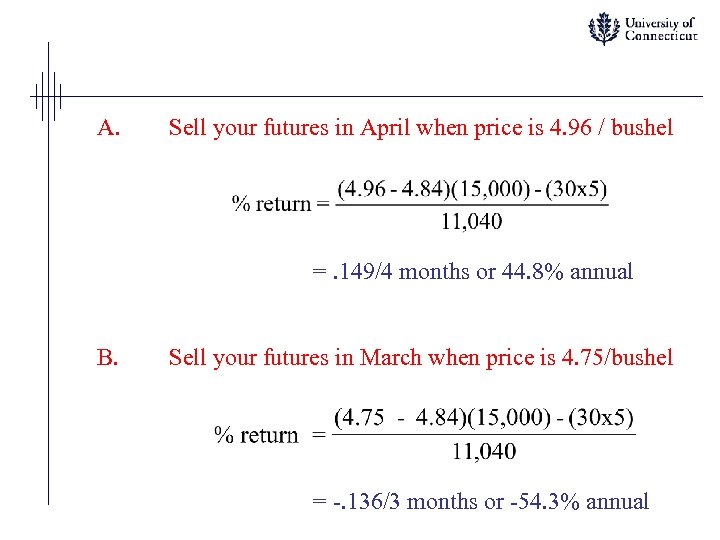
Task: Select the "44.8% annual" result line
Action: tap(472, 272)
